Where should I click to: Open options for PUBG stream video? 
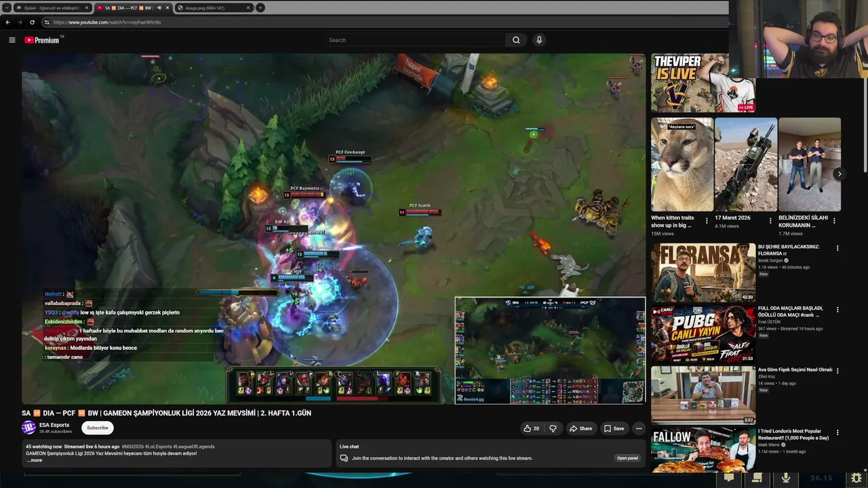pos(837,310)
